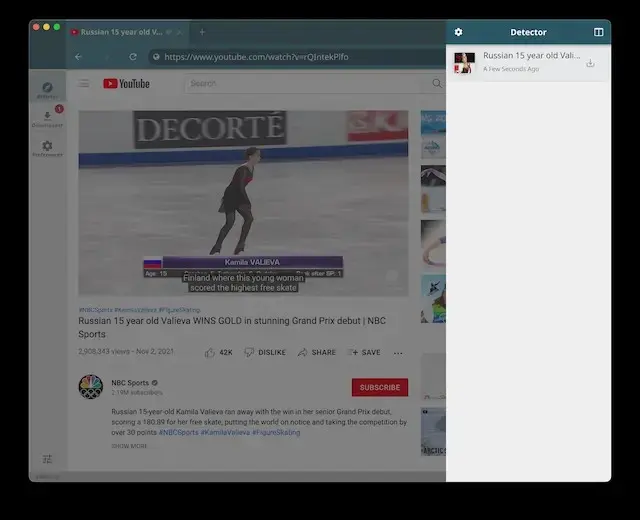
Task: Click SAVE to playlist button
Action: [x=364, y=352]
